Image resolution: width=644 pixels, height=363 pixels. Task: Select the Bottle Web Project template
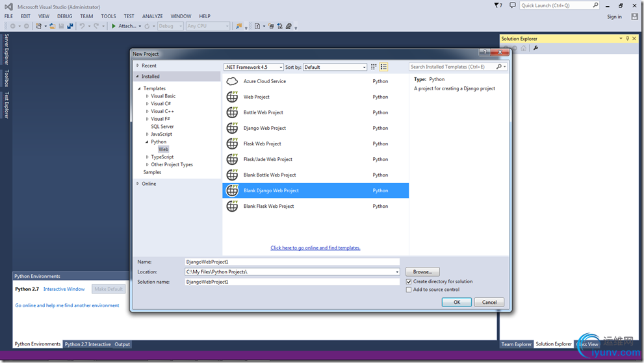click(315, 112)
